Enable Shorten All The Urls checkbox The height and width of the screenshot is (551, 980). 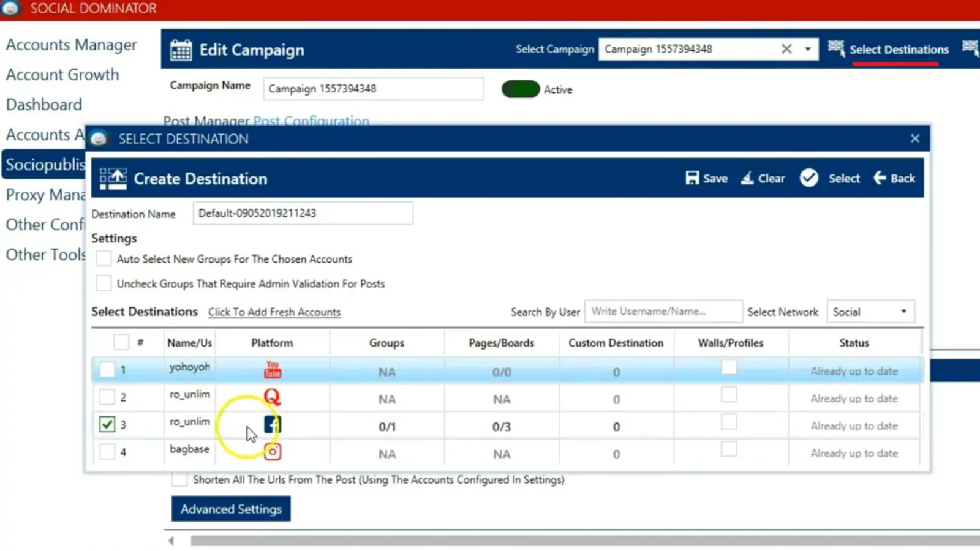tap(179, 479)
